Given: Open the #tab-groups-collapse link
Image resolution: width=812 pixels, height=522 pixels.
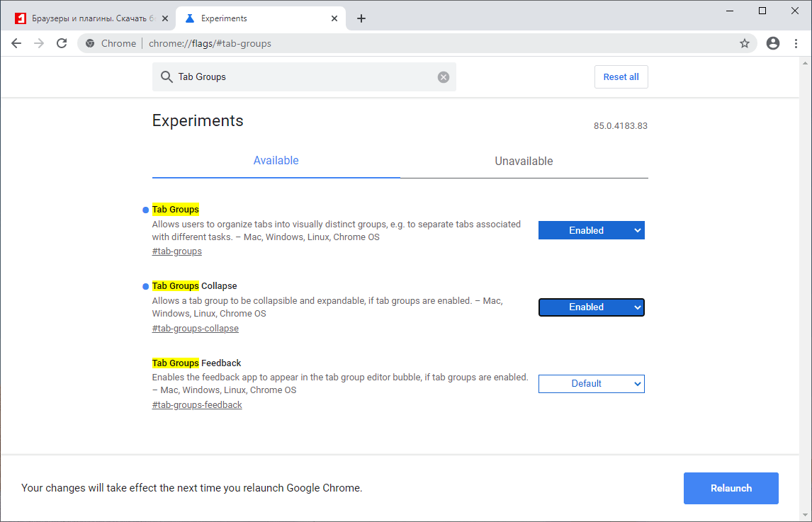Looking at the screenshot, I should pos(195,328).
